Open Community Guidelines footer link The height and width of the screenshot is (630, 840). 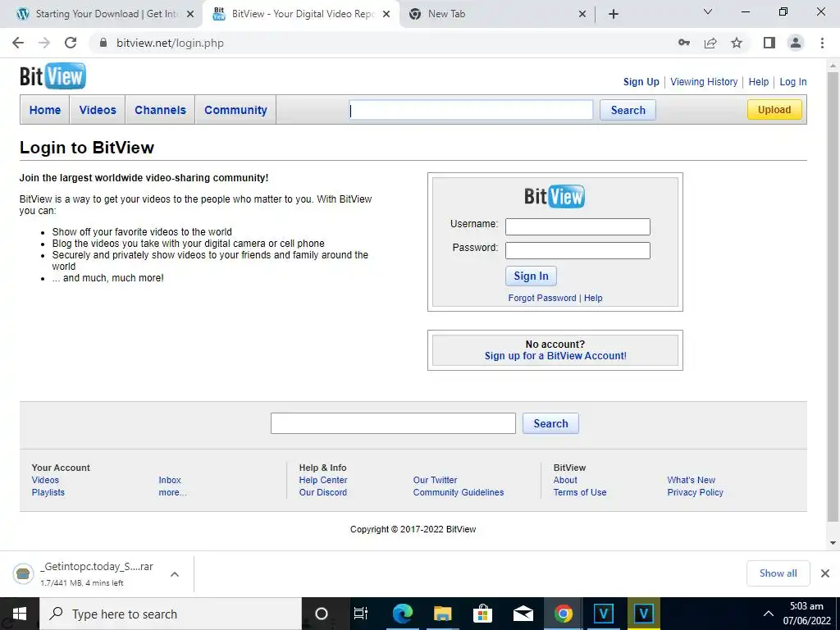(x=459, y=492)
